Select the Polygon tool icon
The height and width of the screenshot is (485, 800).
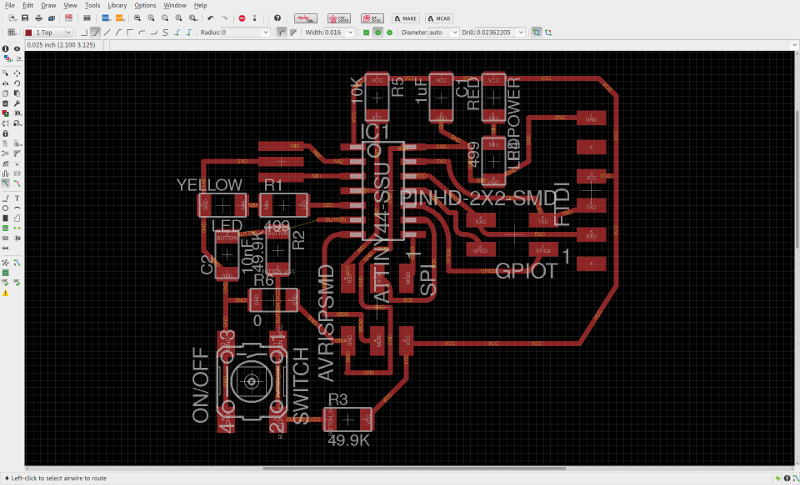[17, 218]
